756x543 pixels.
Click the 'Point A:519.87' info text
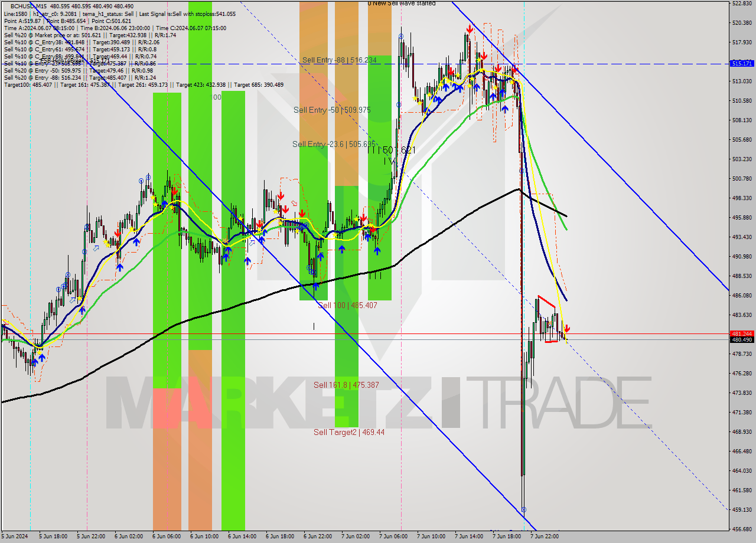(x=22, y=21)
